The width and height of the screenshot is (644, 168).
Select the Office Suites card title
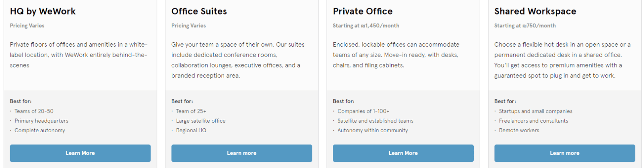199,11
